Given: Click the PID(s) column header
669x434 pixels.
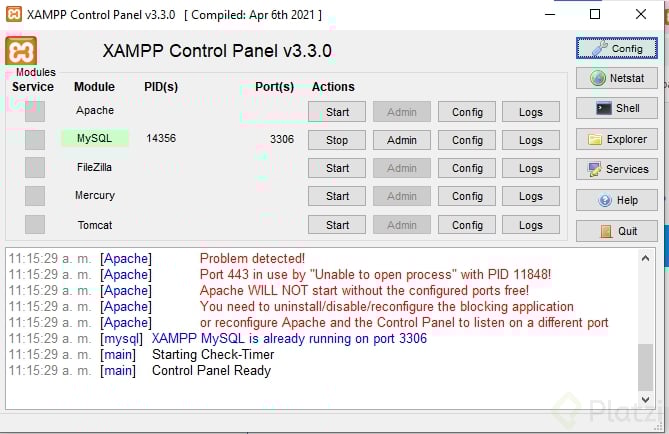Looking at the screenshot, I should pos(161,87).
